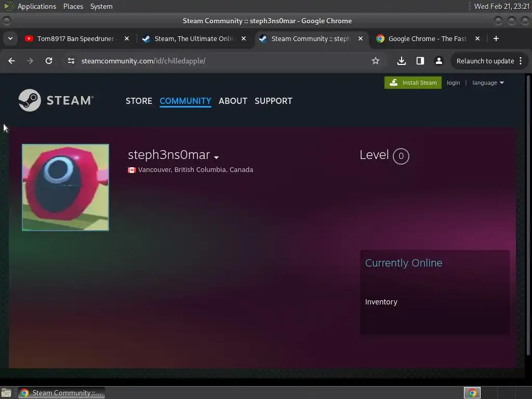This screenshot has height=399, width=532.
Task: Open the Chrome three-dot menu
Action: tap(521, 61)
